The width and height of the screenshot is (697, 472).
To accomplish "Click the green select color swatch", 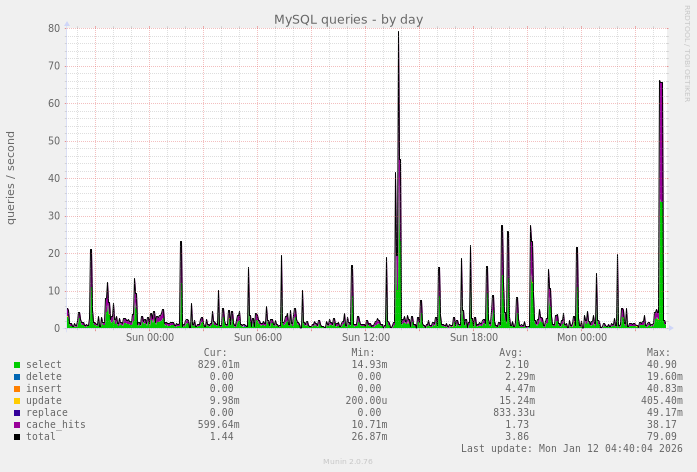I will (17, 365).
